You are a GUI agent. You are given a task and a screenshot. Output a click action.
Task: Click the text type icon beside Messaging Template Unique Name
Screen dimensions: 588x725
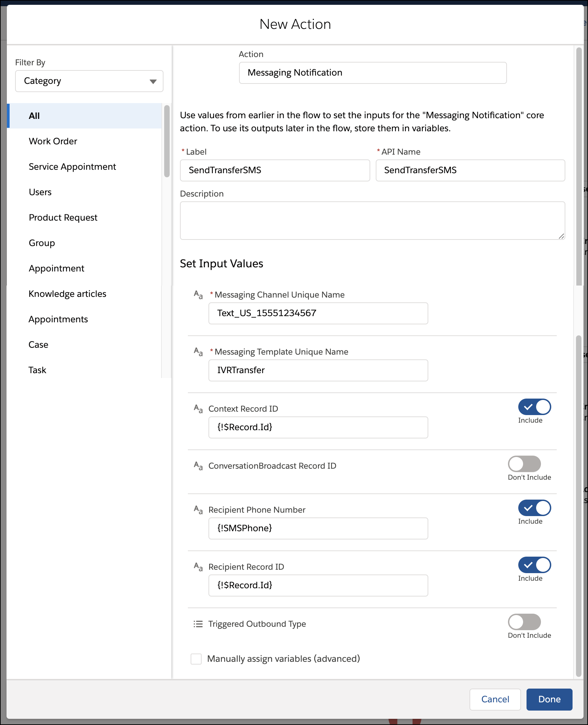coord(198,352)
